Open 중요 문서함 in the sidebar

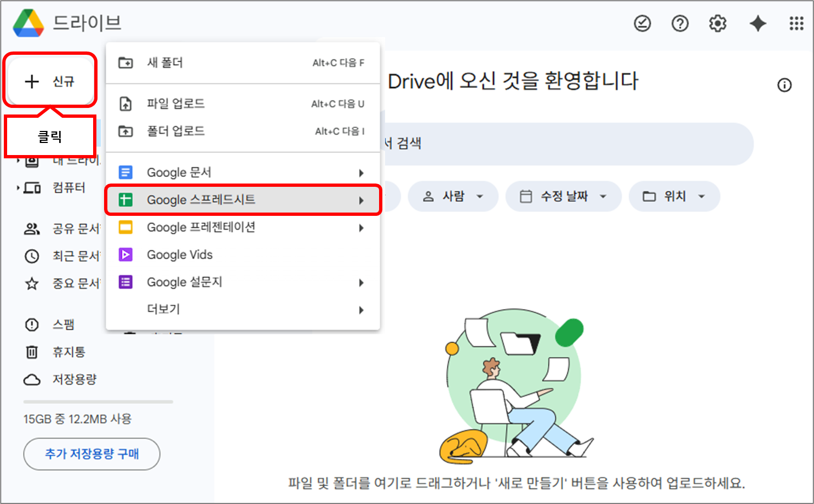click(76, 283)
